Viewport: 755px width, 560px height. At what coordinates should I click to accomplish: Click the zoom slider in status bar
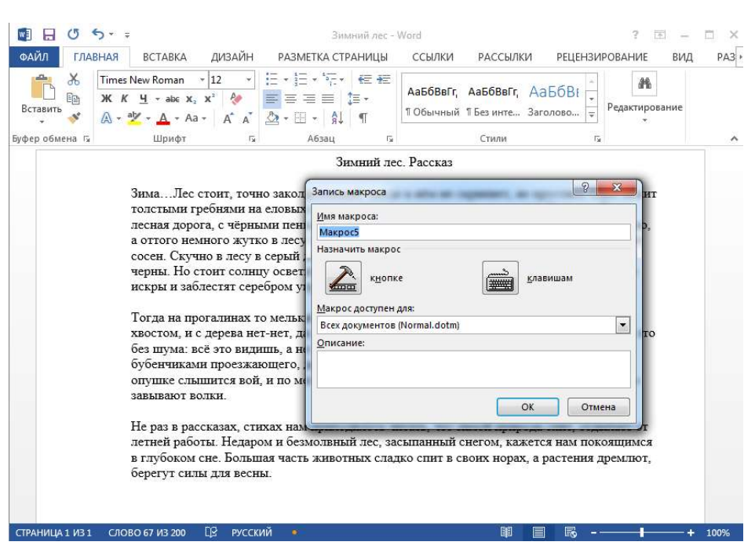click(x=641, y=533)
